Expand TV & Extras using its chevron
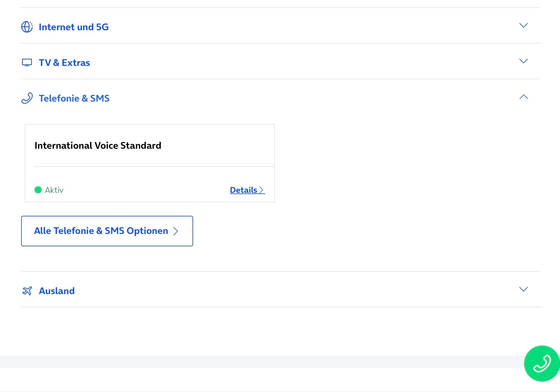560x392 pixels. (x=523, y=61)
